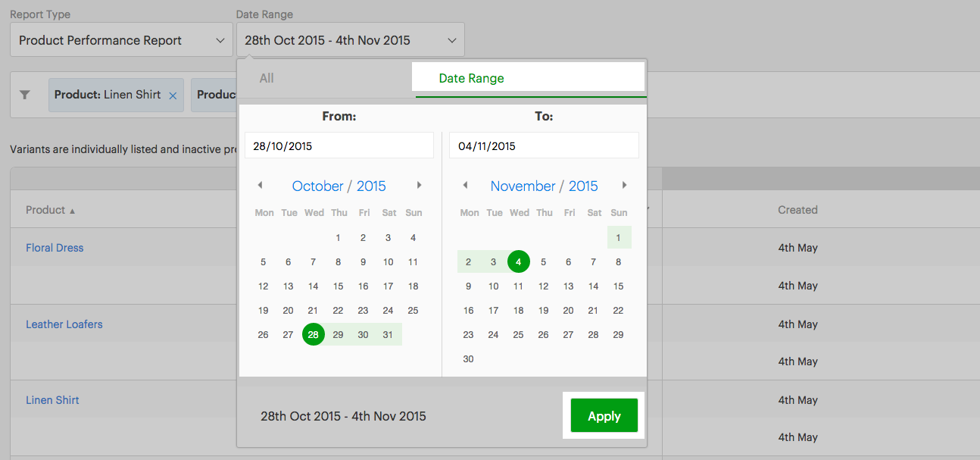Select November 2 in To calendar

(469, 262)
